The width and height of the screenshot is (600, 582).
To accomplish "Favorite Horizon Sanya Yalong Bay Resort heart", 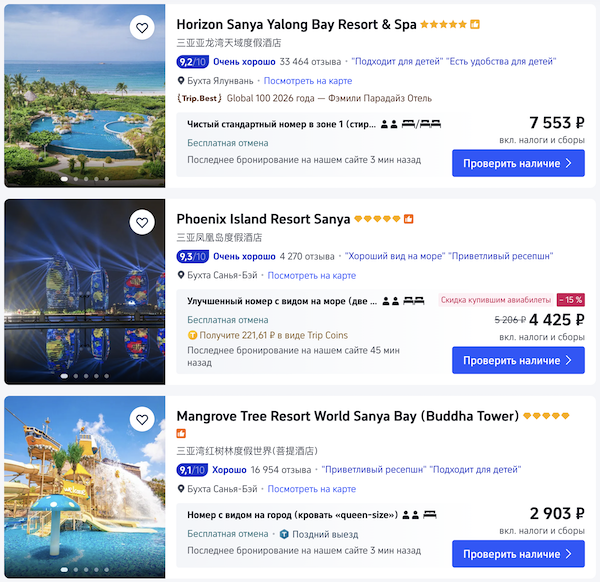I will pos(142,28).
